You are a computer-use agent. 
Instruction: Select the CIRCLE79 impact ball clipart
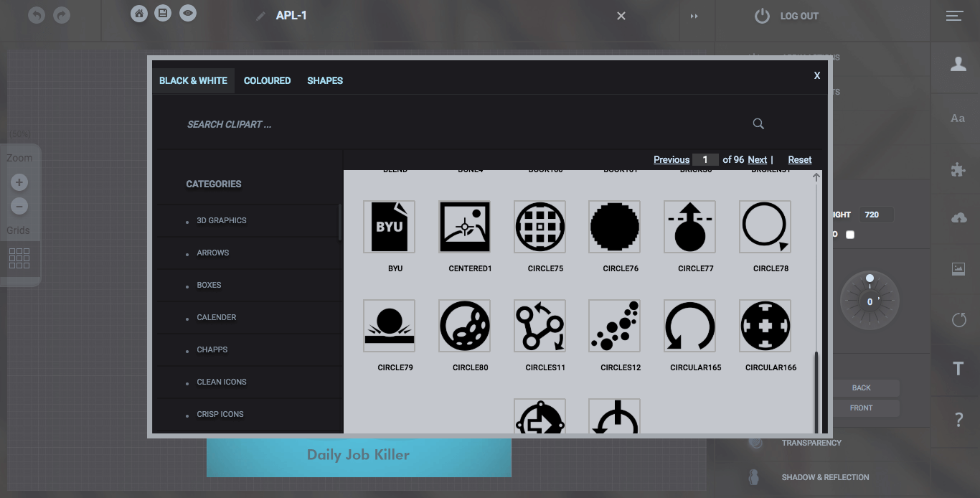tap(389, 326)
